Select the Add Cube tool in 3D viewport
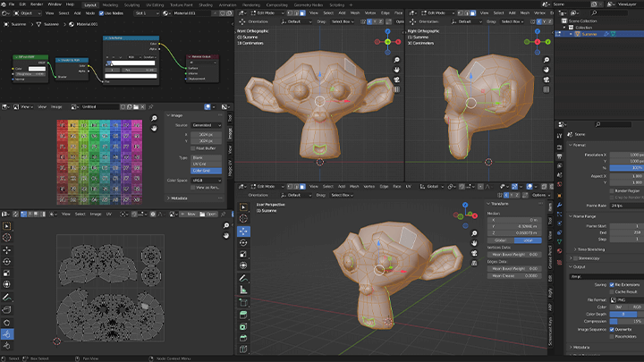Screen dimensions: 644x362 [x=243, y=303]
